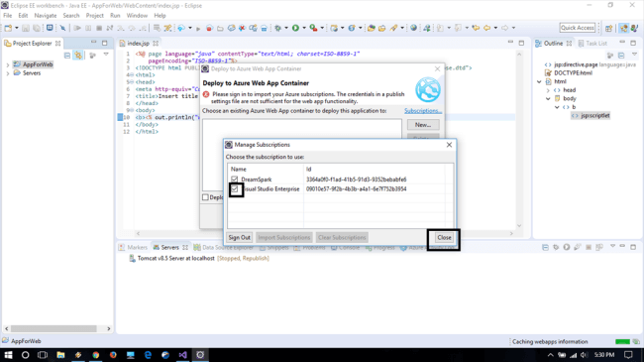Click the action center notification icon
The height and width of the screenshot is (362, 644).
(x=628, y=355)
